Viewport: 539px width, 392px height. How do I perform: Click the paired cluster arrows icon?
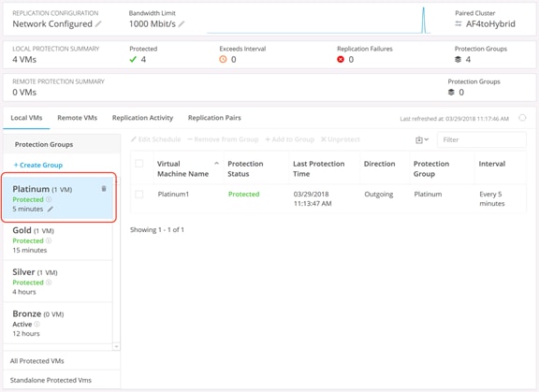tap(459, 23)
